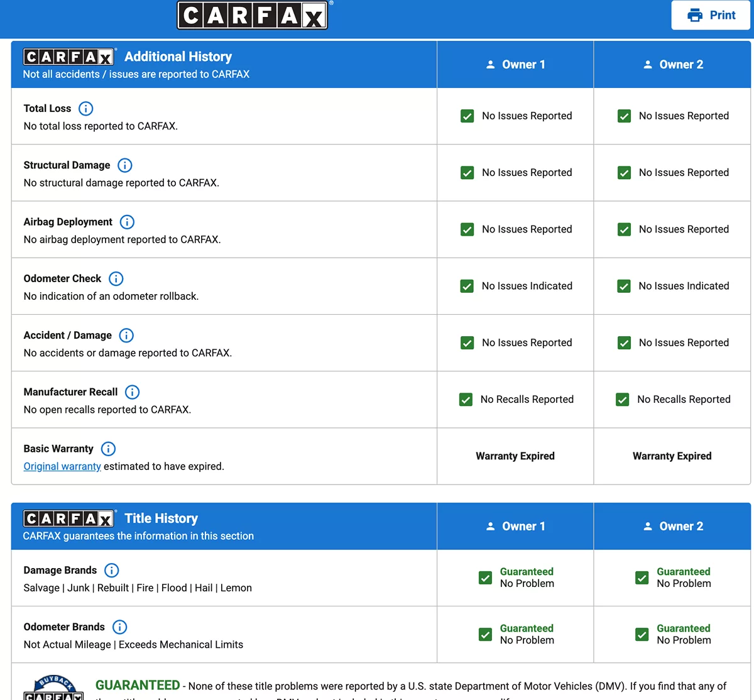Select Owner 1 column header in Additional History
The image size is (754, 700).
(515, 65)
